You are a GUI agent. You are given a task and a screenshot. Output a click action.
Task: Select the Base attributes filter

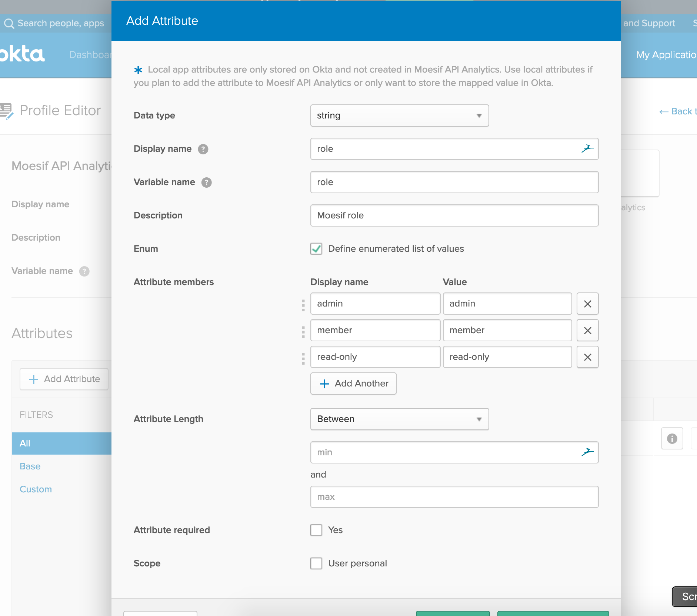30,466
